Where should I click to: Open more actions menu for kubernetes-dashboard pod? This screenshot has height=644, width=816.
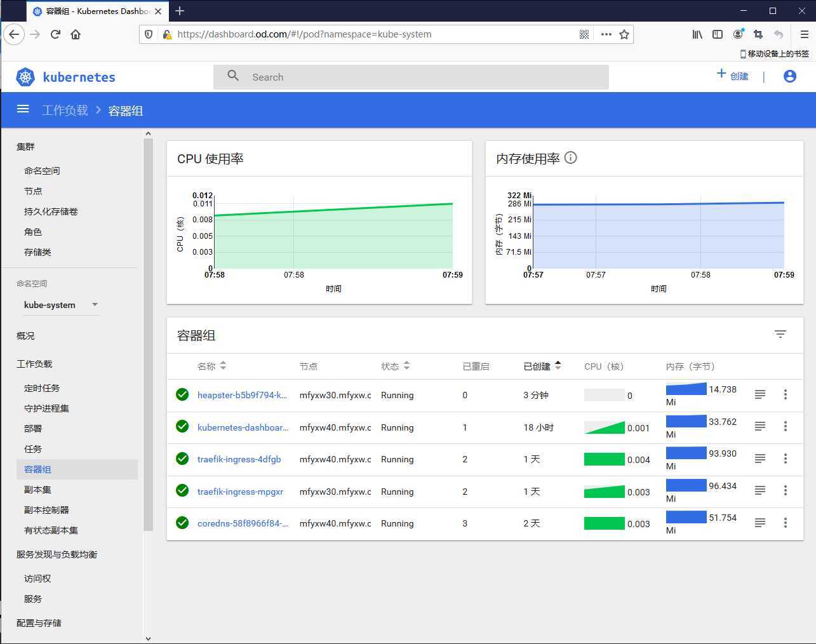786,427
